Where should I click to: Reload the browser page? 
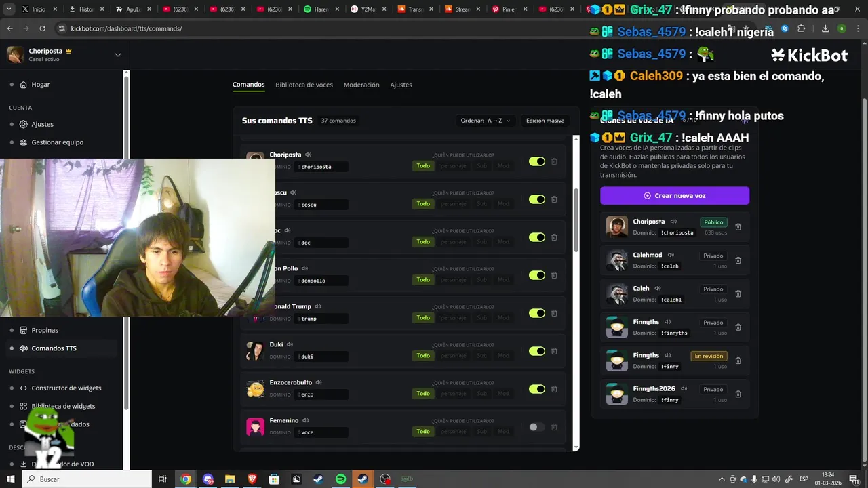point(42,28)
